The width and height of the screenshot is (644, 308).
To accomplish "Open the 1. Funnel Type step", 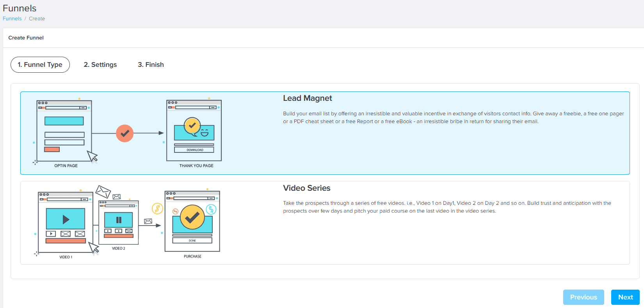I will [x=40, y=65].
